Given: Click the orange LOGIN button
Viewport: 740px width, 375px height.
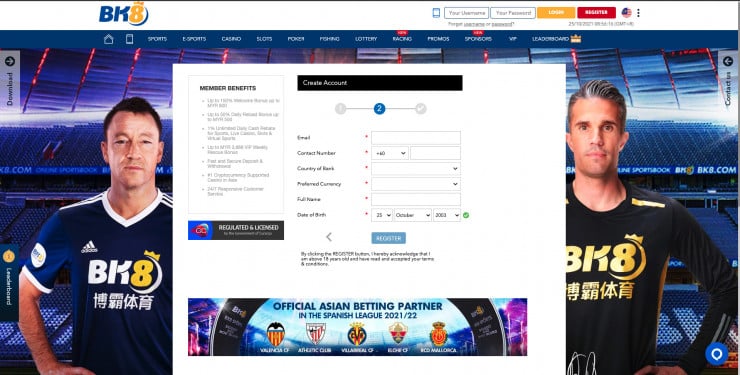Looking at the screenshot, I should 556,13.
